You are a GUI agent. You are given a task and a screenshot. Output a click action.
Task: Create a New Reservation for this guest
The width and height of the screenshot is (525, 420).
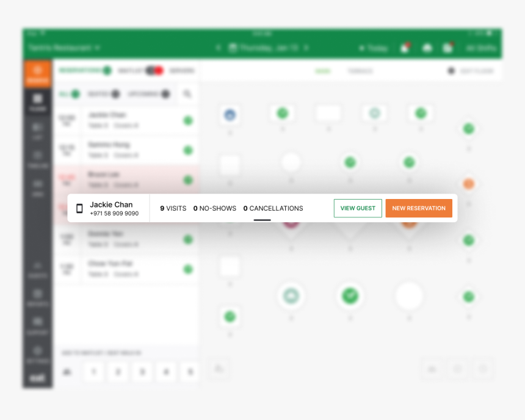(419, 208)
